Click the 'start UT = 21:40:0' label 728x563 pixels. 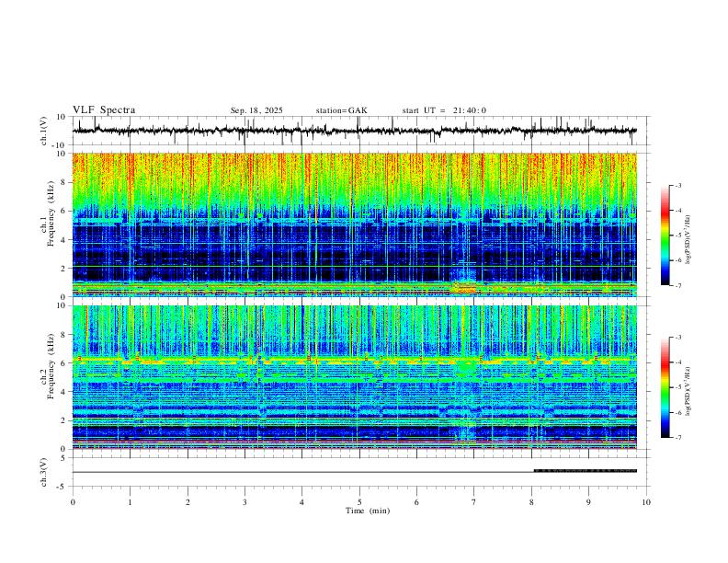(x=444, y=110)
